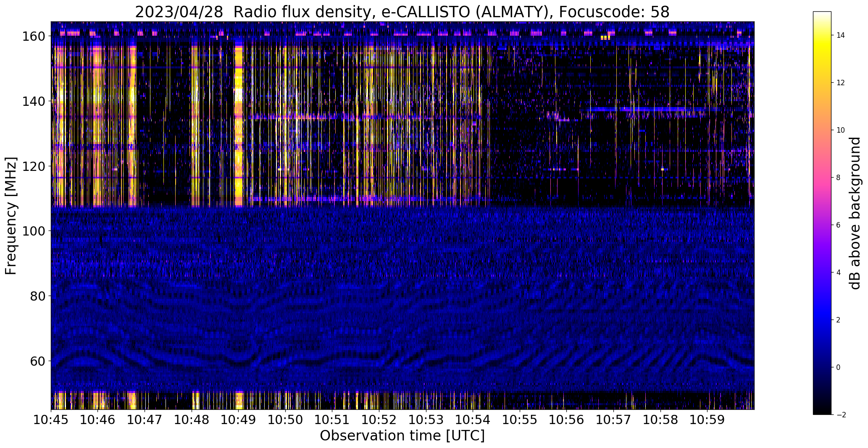Click the 'Observation time [UTC]' axis label
868x448 pixels.
pyautogui.click(x=402, y=436)
